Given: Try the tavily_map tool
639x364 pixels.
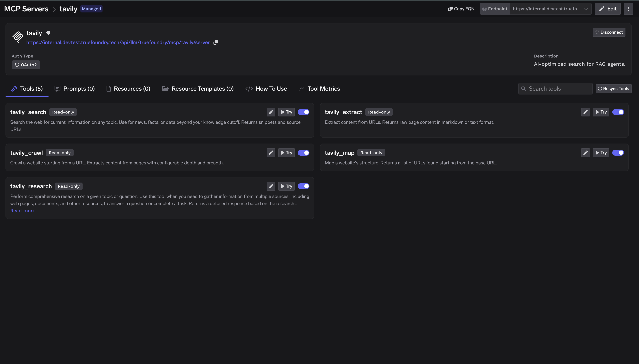Looking at the screenshot, I should pos(601,153).
